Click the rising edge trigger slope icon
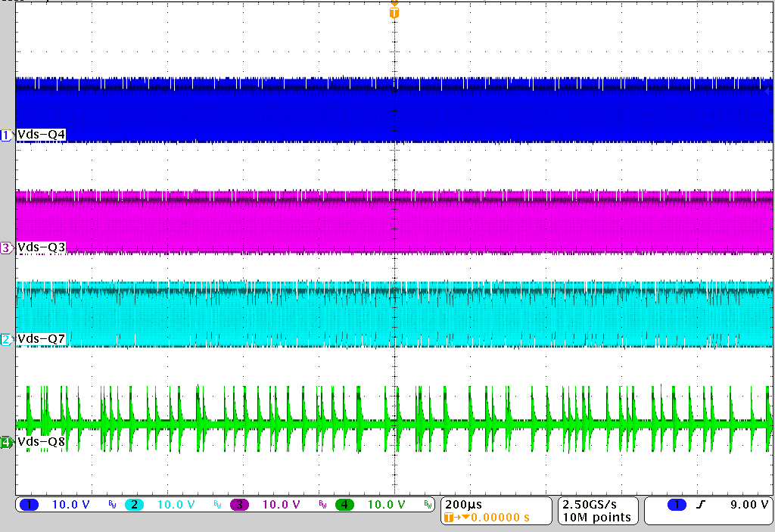 [701, 505]
